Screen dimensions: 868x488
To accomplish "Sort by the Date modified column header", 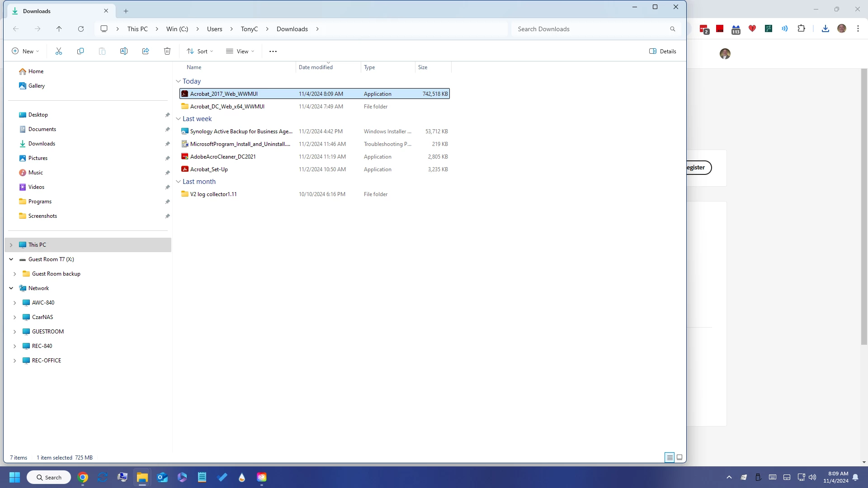I will (316, 67).
